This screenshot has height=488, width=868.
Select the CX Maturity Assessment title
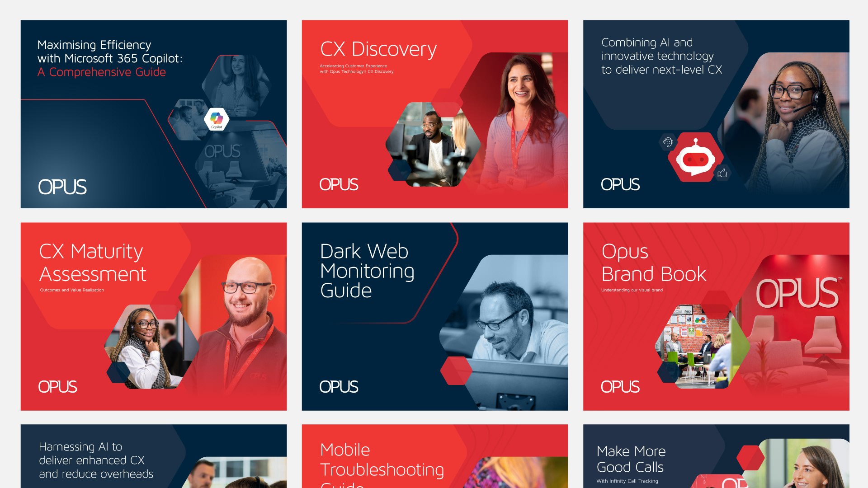click(93, 263)
